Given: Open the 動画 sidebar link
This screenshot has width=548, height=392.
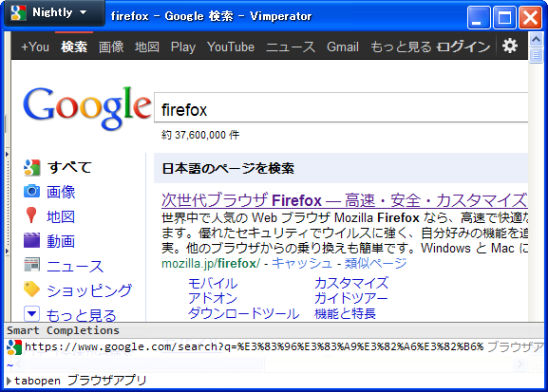Looking at the screenshot, I should (x=61, y=241).
